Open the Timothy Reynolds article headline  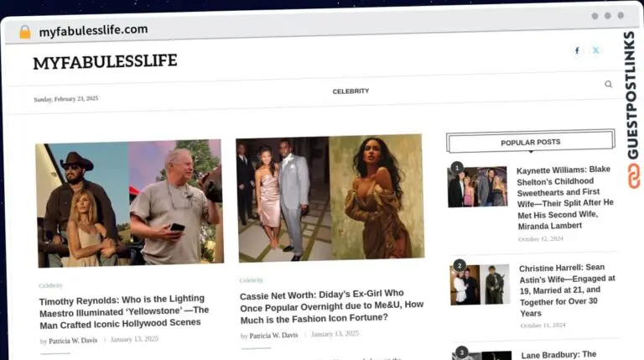click(x=123, y=310)
